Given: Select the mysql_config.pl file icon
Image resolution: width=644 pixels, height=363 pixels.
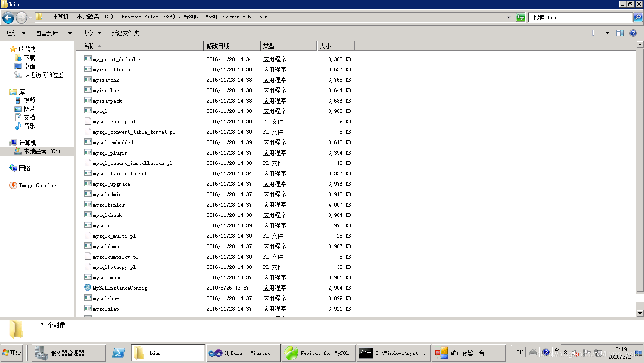Looking at the screenshot, I should 87,121.
